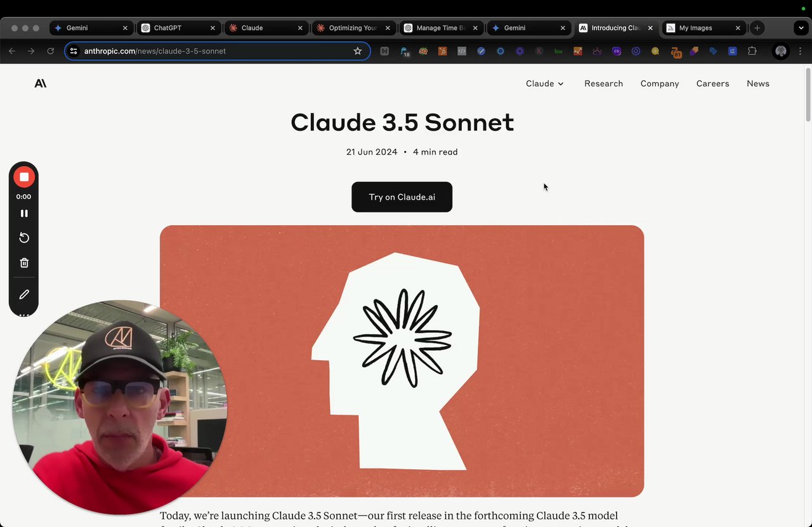The width and height of the screenshot is (812, 527).
Task: Go forward with the browser forward arrow
Action: tap(31, 51)
